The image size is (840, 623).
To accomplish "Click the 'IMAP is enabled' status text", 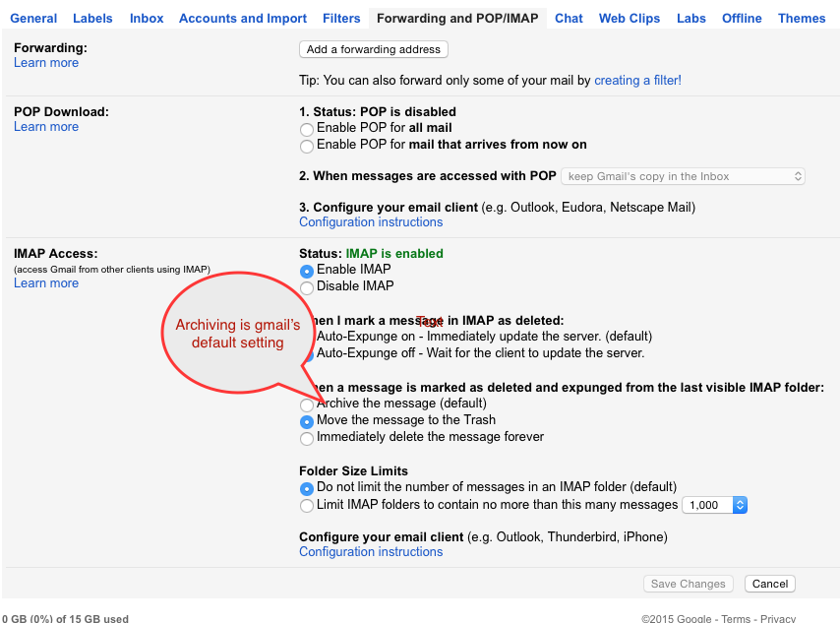I will pyautogui.click(x=394, y=254).
